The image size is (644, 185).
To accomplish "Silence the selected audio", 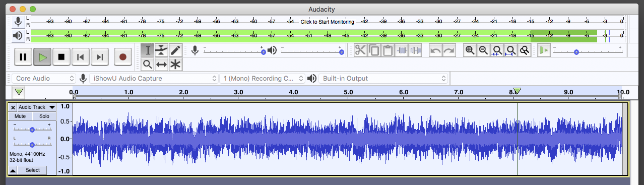I will click(x=416, y=50).
